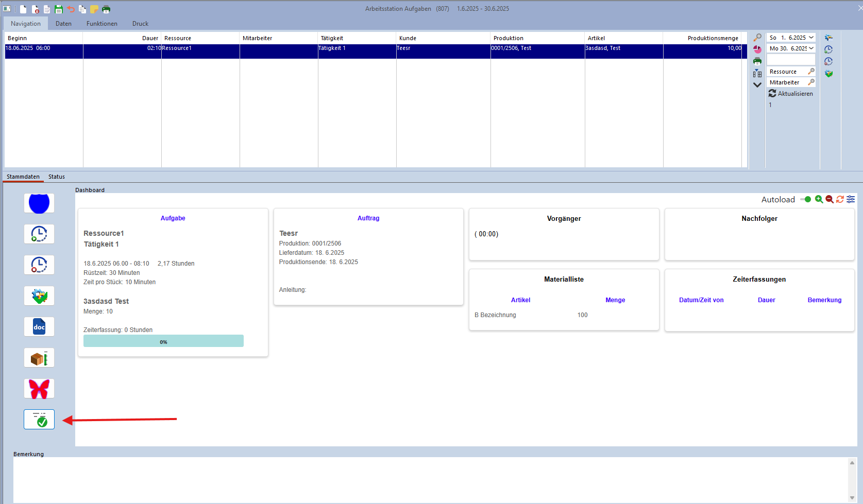Open the end date dropdown Mo 30.6.2025
Image resolution: width=863 pixels, height=504 pixels.
coord(811,48)
